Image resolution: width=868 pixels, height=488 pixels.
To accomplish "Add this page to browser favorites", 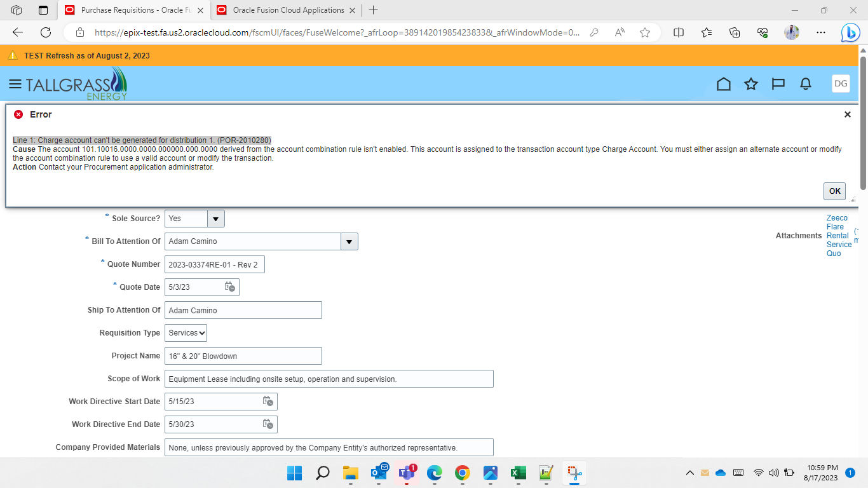I will [645, 32].
